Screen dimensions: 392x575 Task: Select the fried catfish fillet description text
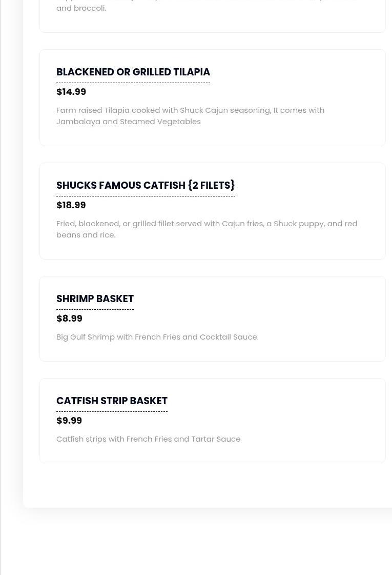click(x=207, y=229)
